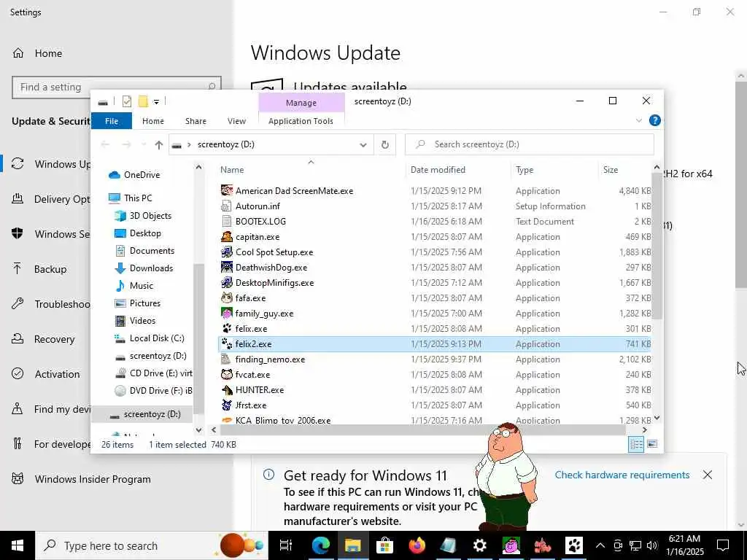Open the Windows Start menu
This screenshot has width=747, height=560.
18,545
